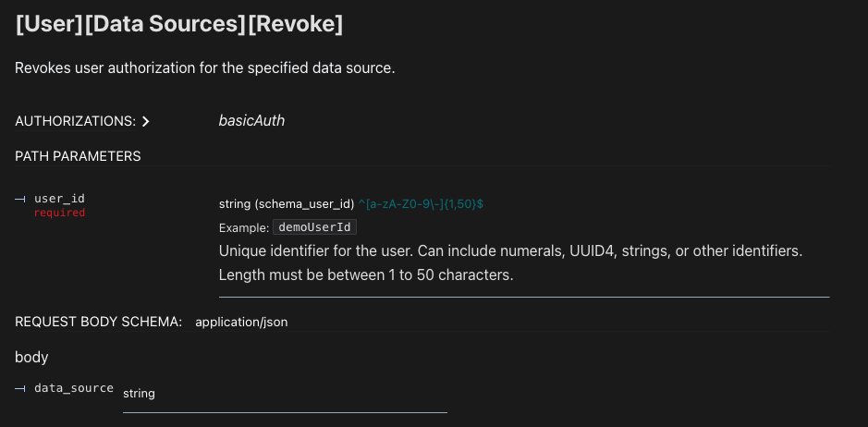Click the 'Revokes user authorization' description text
Image resolution: width=868 pixels, height=427 pixels.
205,68
